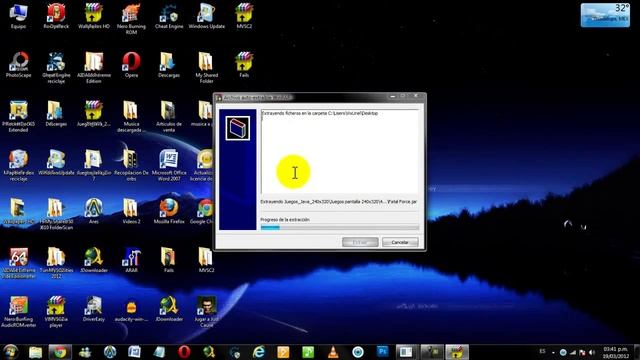
Task: Open the ARAR tools shortcut
Action: pyautogui.click(x=131, y=260)
